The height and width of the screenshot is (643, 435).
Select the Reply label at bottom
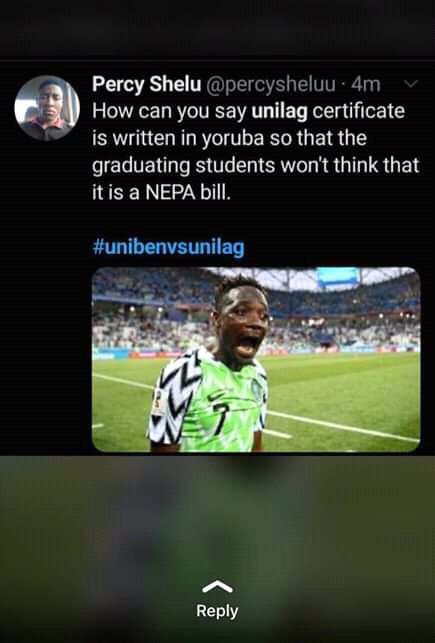click(217, 611)
